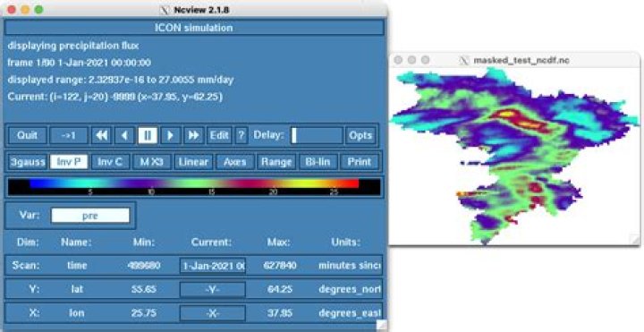Click the degrees_north units text
The height and width of the screenshot is (332, 644).
(350, 289)
